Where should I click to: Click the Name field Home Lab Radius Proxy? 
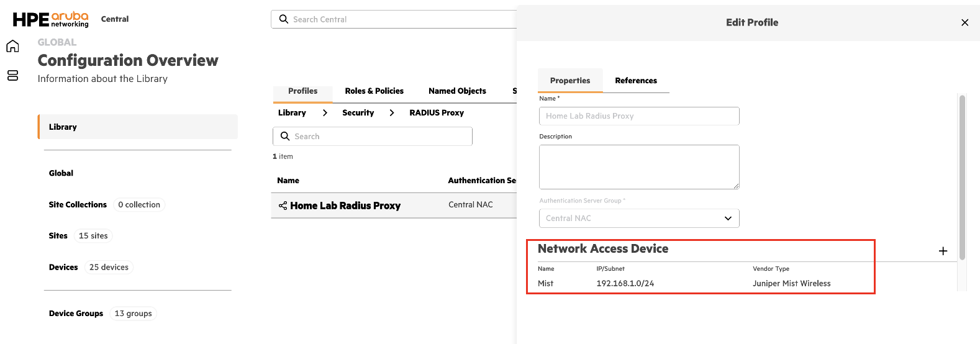(639, 116)
